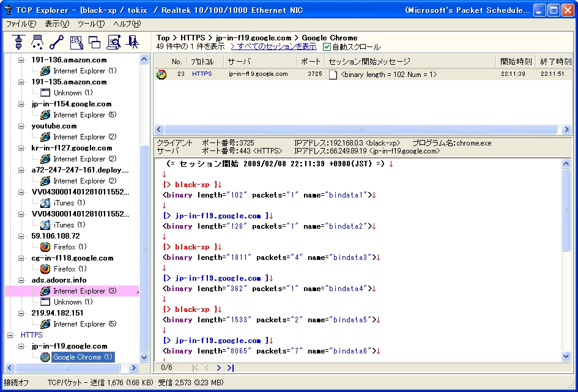The width and height of the screenshot is (578, 392).
Task: Click the Chrome icon beside Google Chrome (1) in tree
Action: (45, 357)
